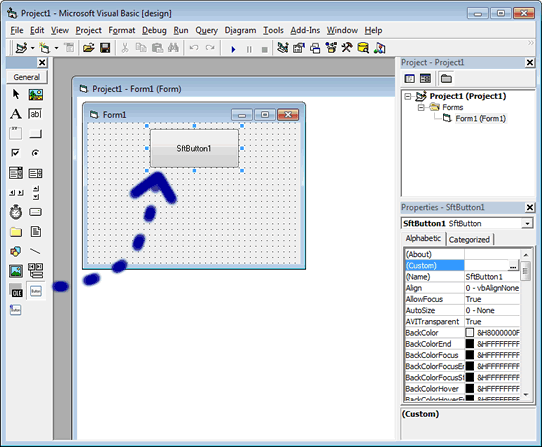Click properties list scroll down arrow

pyautogui.click(x=526, y=394)
